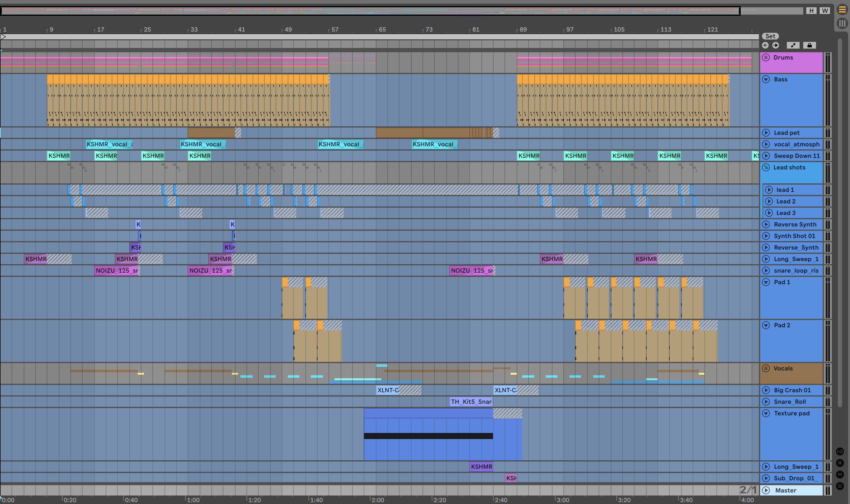Image resolution: width=850 pixels, height=504 pixels.
Task: Jump to previous locator arrow
Action: click(765, 45)
